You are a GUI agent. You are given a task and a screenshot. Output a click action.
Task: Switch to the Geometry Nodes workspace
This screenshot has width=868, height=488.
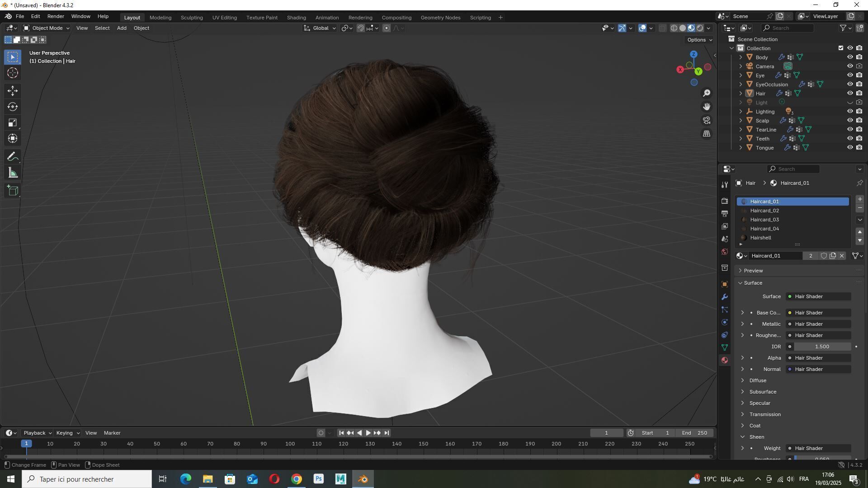440,18
